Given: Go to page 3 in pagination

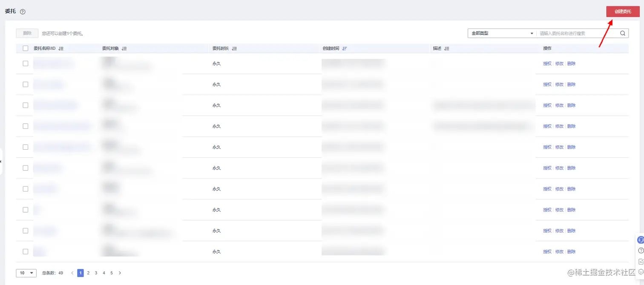Looking at the screenshot, I should point(96,273).
